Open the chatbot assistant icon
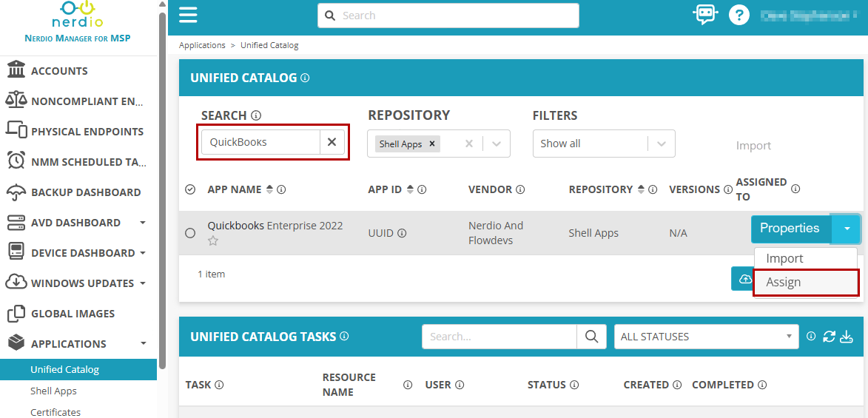The image size is (868, 418). [705, 15]
